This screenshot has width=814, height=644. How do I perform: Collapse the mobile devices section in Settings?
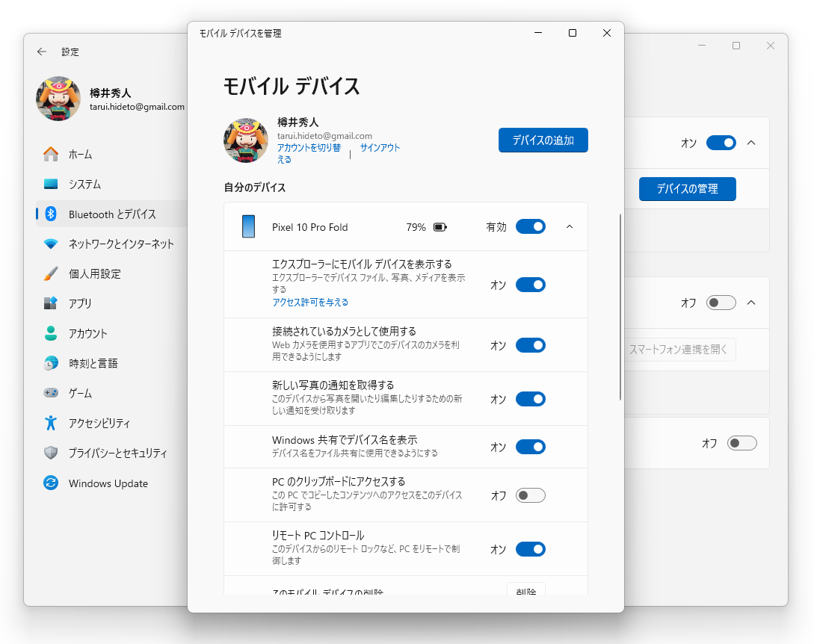tap(751, 143)
